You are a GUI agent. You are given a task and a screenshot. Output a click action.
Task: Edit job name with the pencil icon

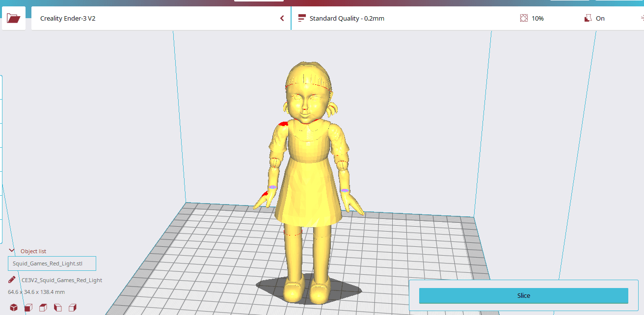[x=12, y=280]
